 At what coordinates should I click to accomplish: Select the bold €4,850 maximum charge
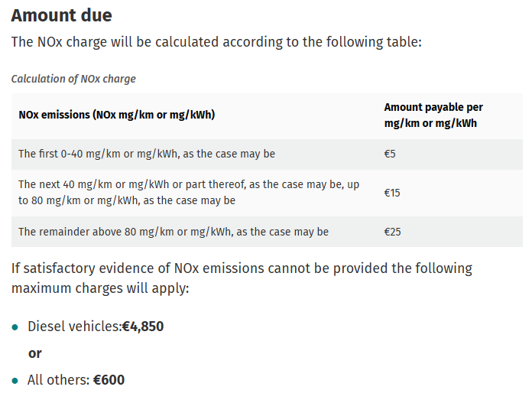point(143,327)
